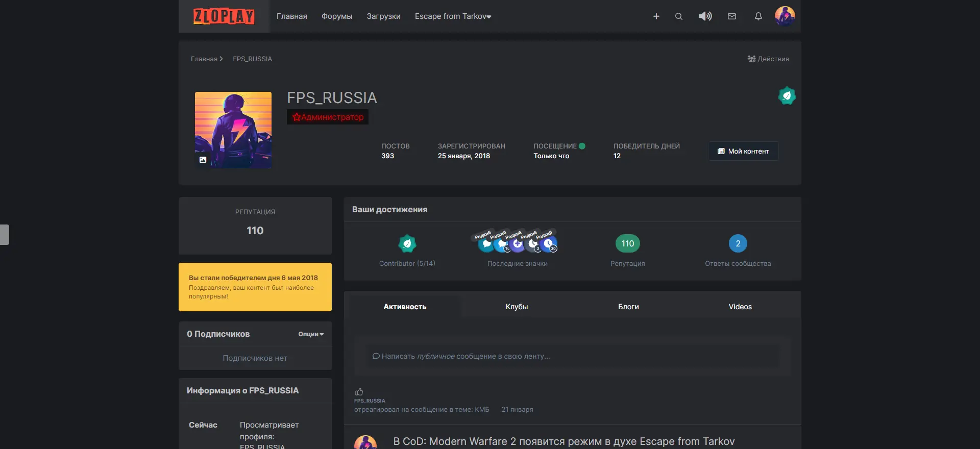Click the public status message input field
Screen dimensions: 980x449
point(573,356)
